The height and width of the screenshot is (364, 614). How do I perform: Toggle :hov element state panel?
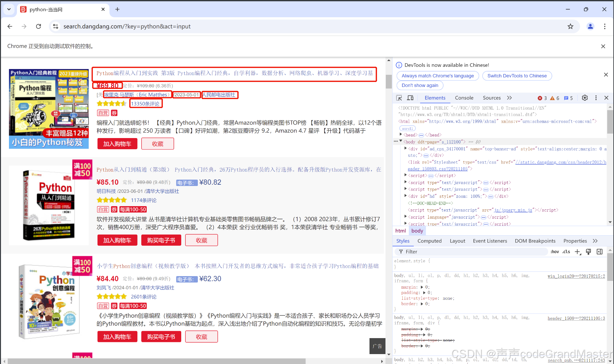pyautogui.click(x=555, y=252)
